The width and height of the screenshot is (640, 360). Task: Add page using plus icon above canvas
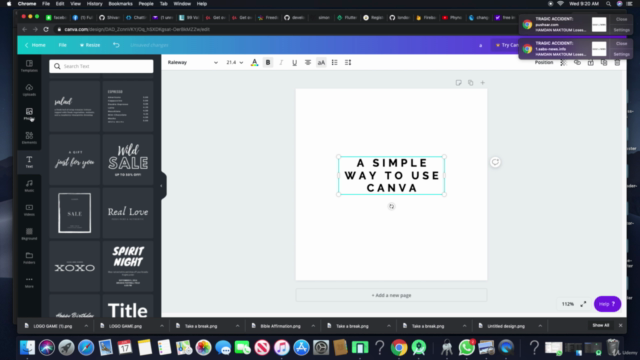tap(482, 83)
